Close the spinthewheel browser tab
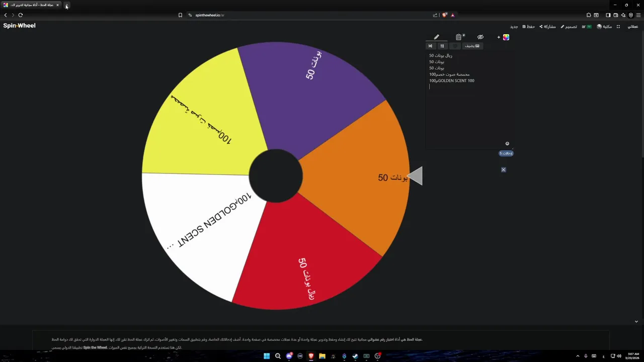 pos(57,5)
